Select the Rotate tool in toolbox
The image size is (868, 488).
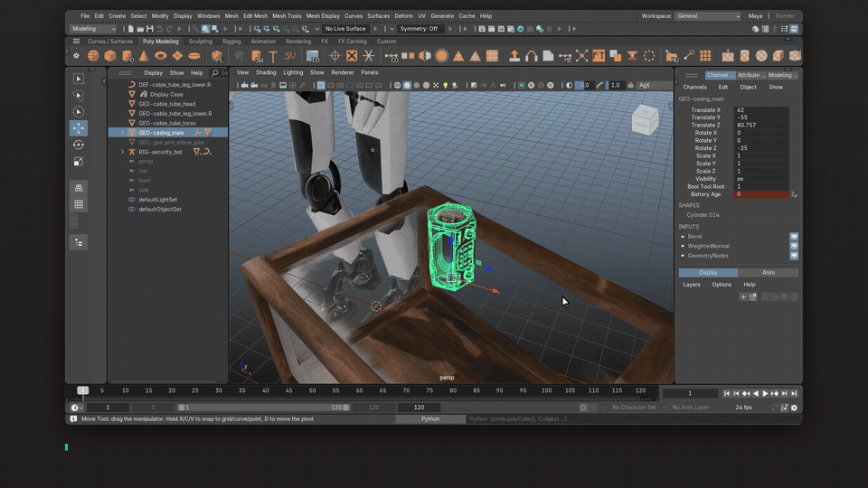(x=79, y=145)
